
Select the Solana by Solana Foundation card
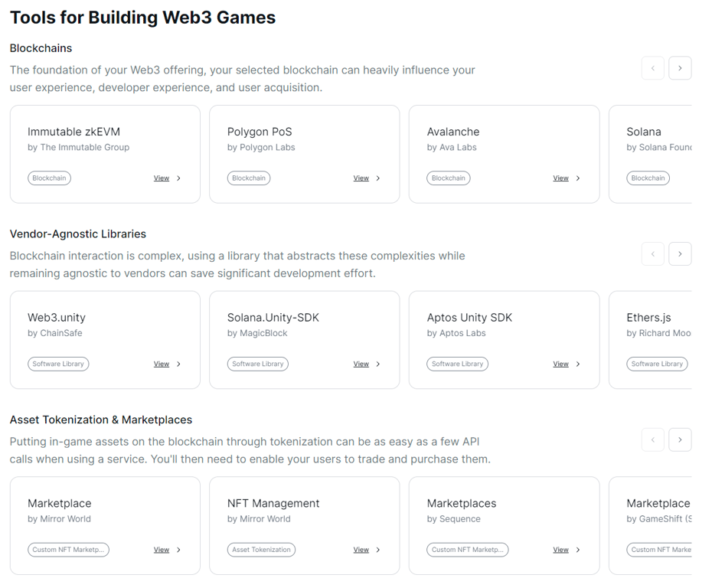click(666, 153)
